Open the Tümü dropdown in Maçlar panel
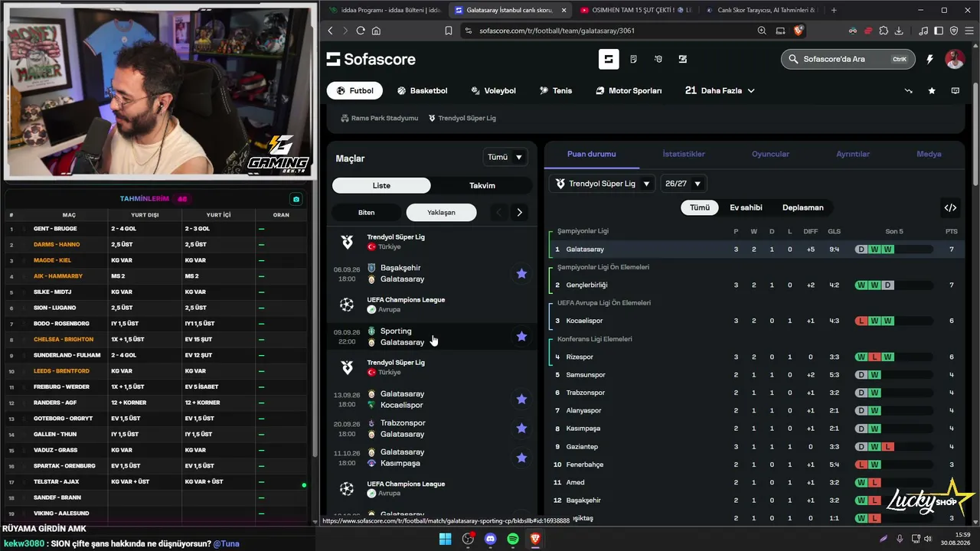 pos(506,157)
